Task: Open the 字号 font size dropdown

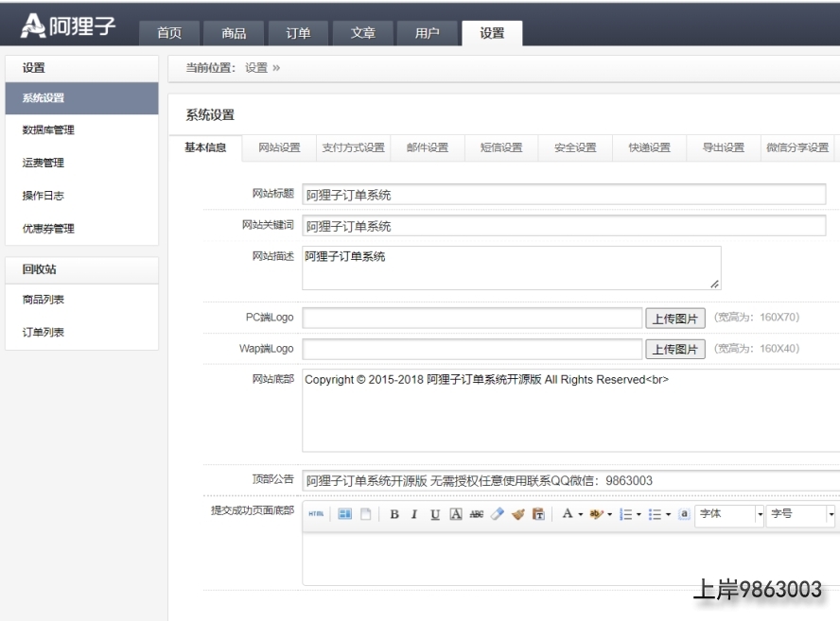Action: [x=800, y=514]
